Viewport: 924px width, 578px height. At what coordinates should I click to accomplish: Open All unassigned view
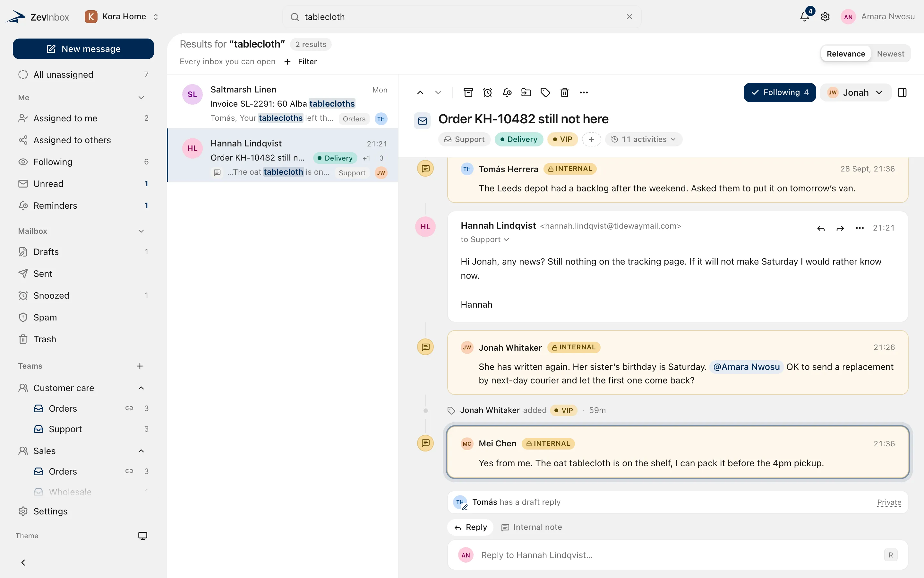coord(83,74)
